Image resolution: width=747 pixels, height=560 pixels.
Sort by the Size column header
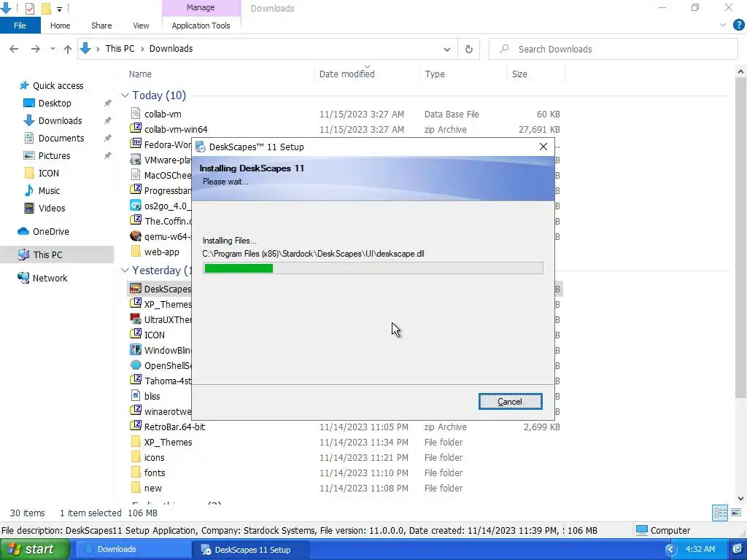coord(519,74)
